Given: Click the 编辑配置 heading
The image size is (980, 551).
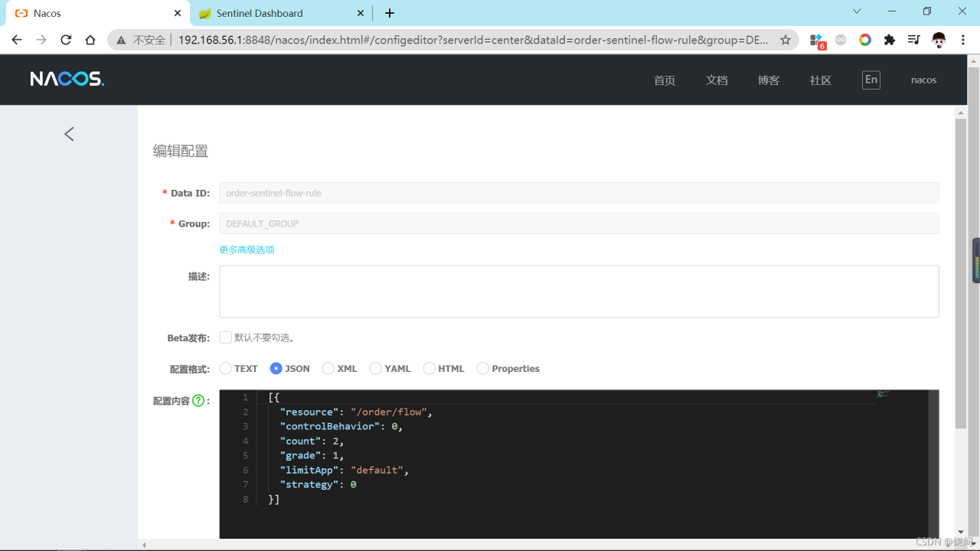Looking at the screenshot, I should tap(181, 152).
